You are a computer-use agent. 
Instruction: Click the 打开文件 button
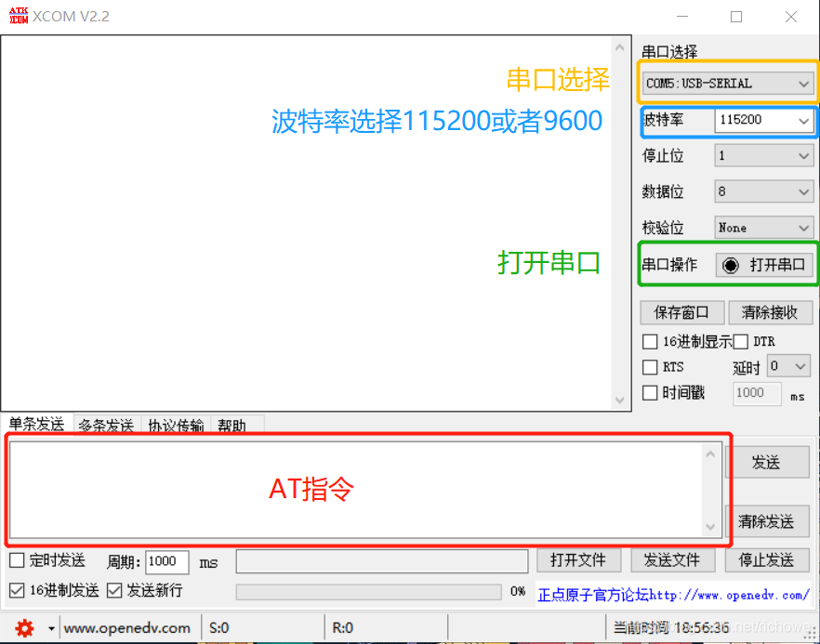[x=579, y=560]
